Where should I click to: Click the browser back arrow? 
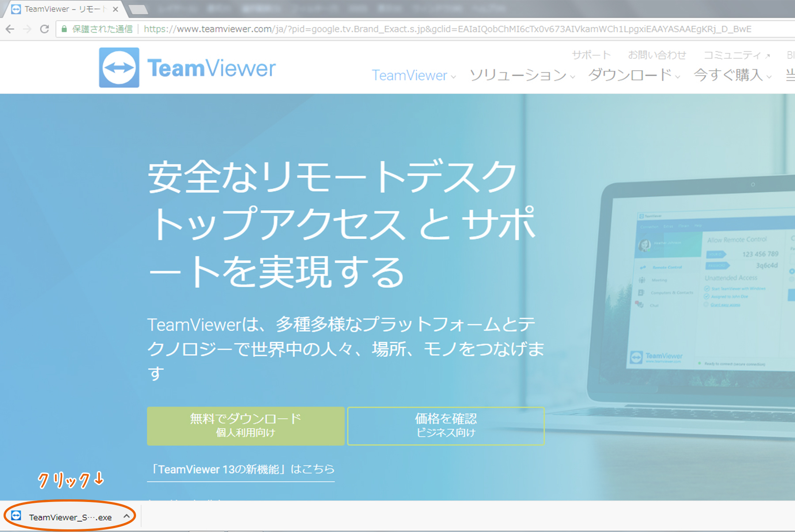10,29
